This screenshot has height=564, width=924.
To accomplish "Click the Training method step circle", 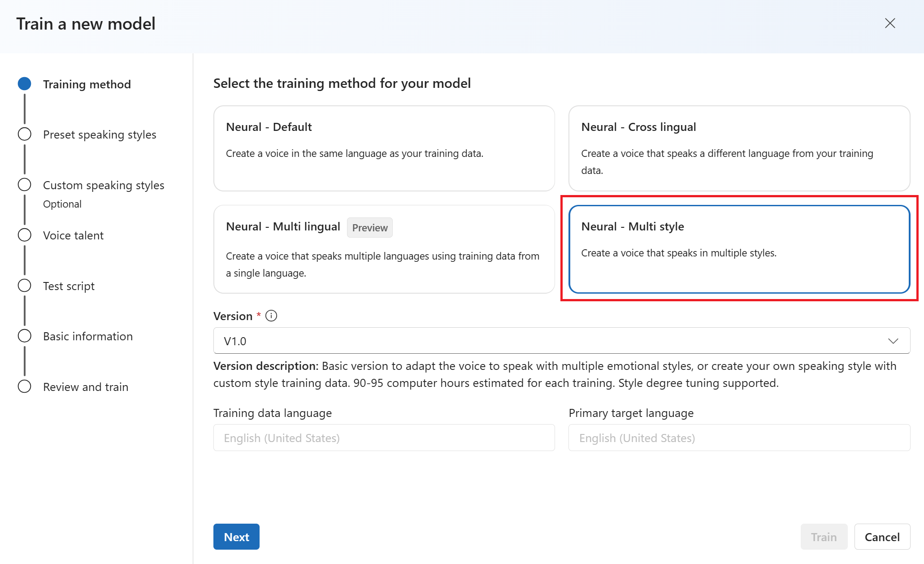I will (x=25, y=84).
